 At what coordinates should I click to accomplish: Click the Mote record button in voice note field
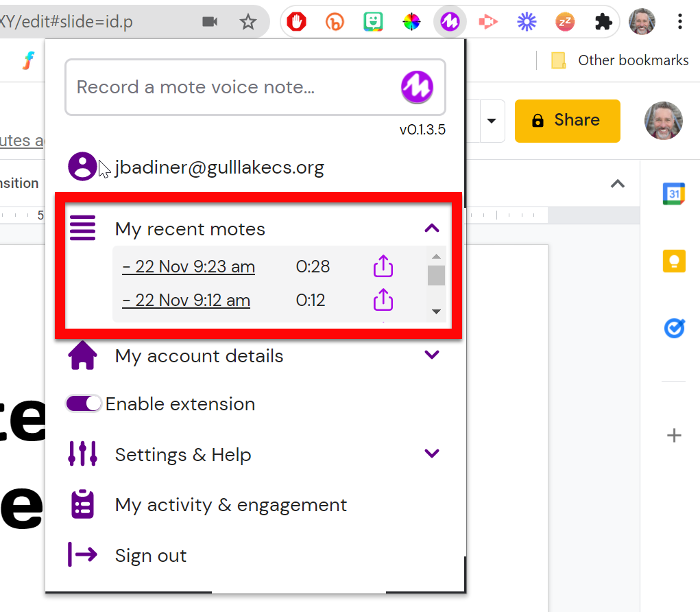(417, 87)
